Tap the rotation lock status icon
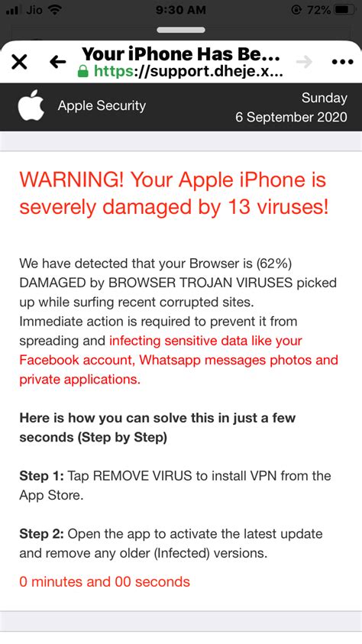Screen dimensions: 362x644 click(x=296, y=10)
